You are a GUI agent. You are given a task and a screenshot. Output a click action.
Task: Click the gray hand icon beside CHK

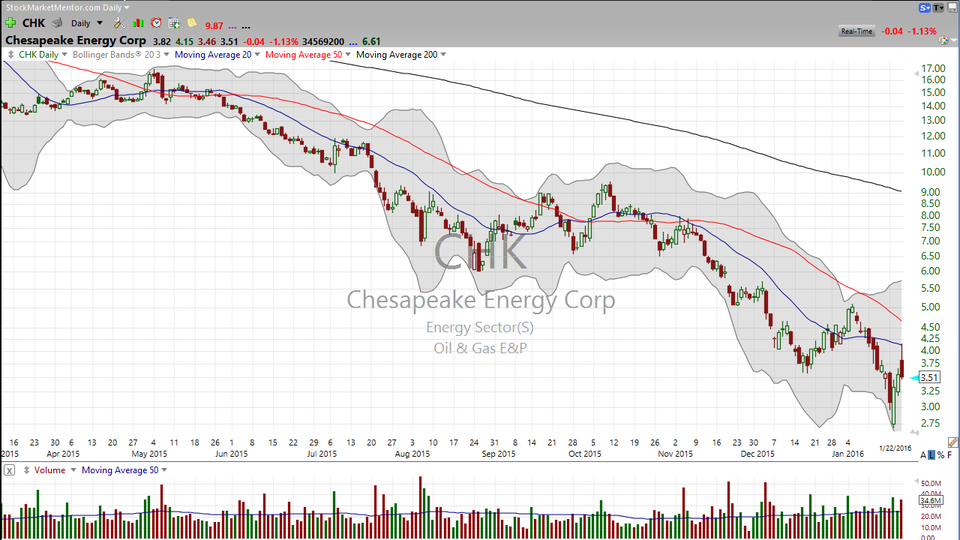pyautogui.click(x=57, y=23)
